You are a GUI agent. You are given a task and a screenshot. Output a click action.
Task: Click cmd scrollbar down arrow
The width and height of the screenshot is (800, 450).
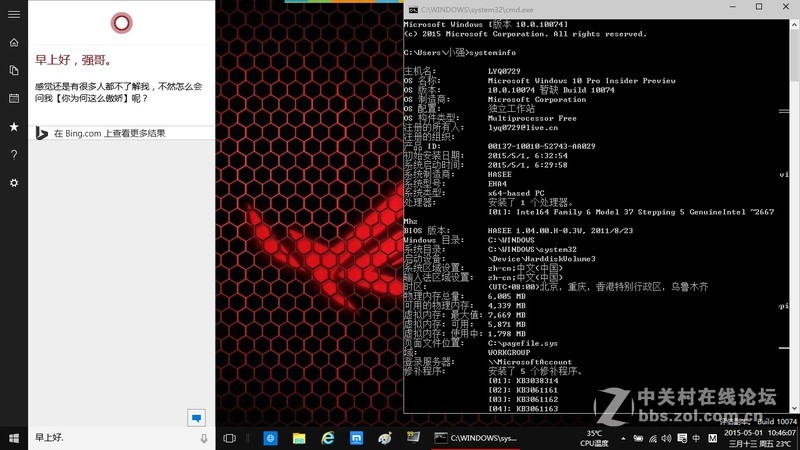point(794,409)
